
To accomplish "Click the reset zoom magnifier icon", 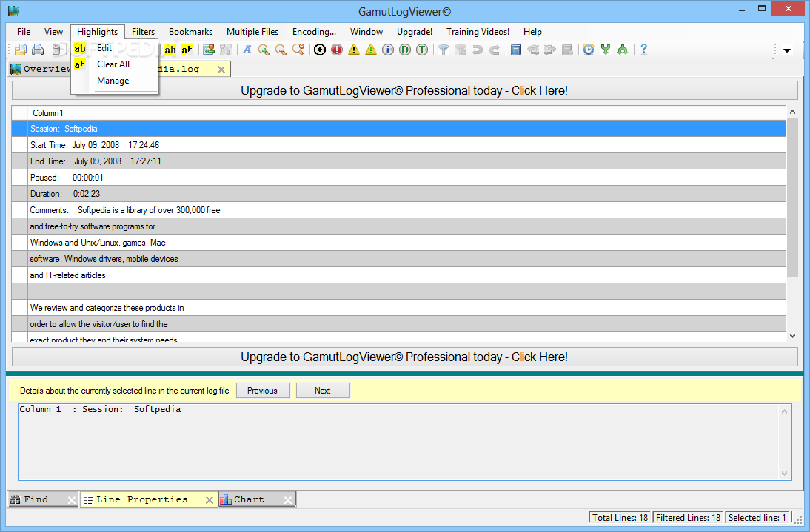I will 298,50.
